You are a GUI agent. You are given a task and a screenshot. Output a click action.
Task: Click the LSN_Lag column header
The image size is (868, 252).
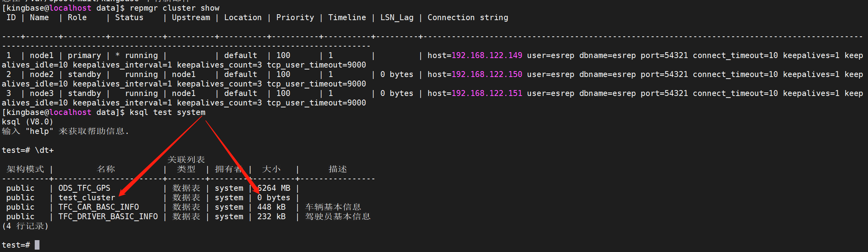(x=397, y=17)
